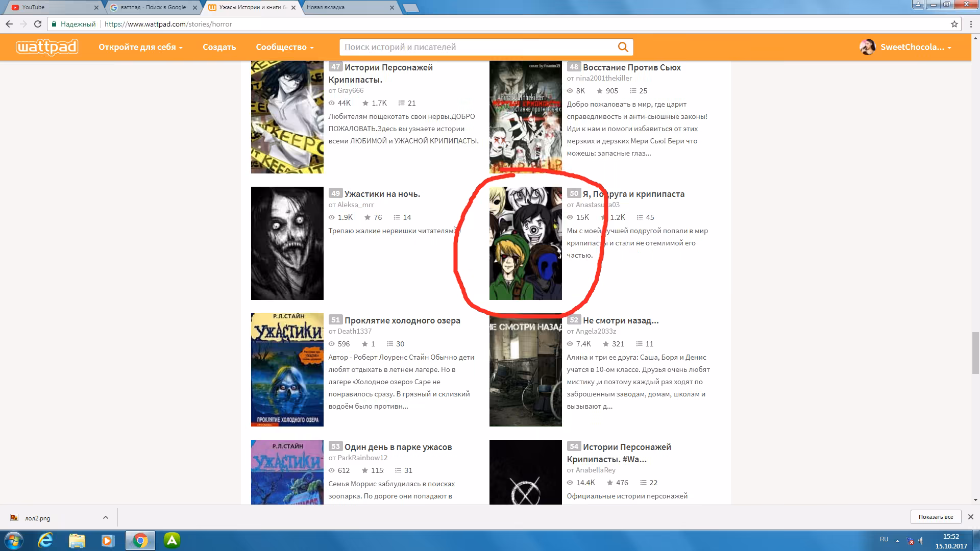Image resolution: width=980 pixels, height=551 pixels.
Task: Open Chrome menu with three dots
Action: click(971, 24)
